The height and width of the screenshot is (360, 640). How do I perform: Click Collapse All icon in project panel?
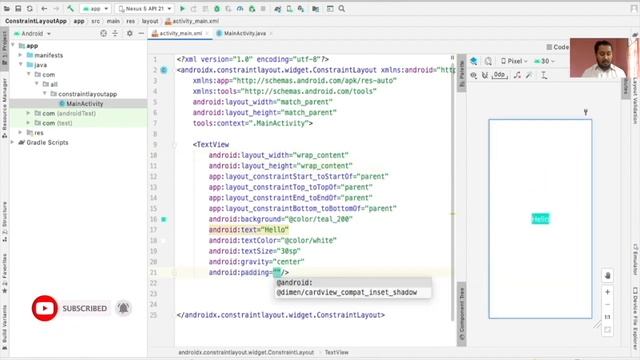point(115,33)
